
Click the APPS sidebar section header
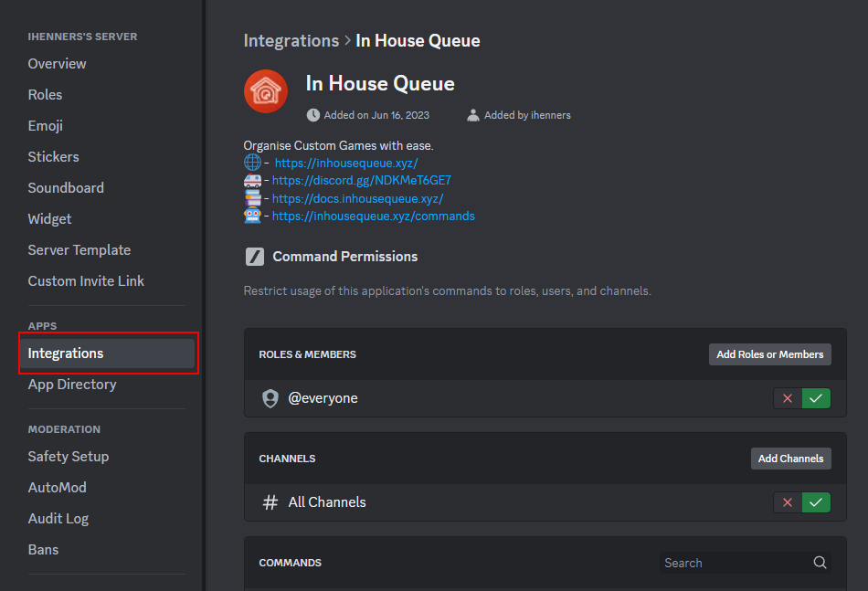pos(43,326)
